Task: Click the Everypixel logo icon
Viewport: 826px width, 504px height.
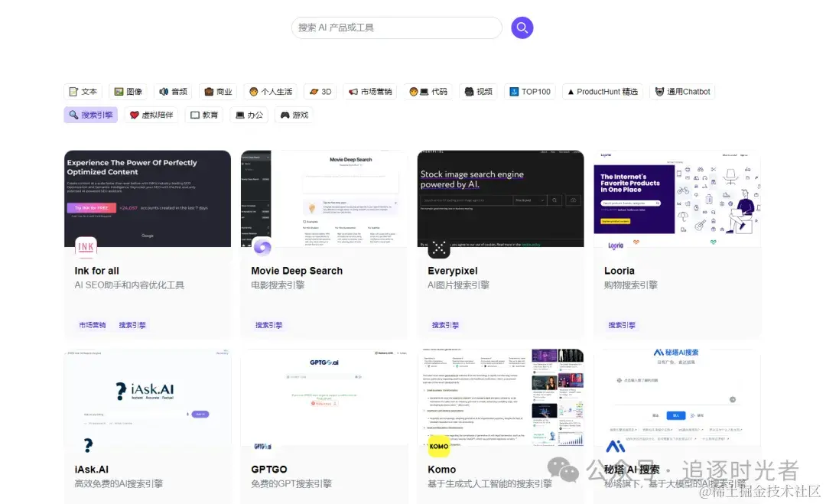Action: [439, 247]
